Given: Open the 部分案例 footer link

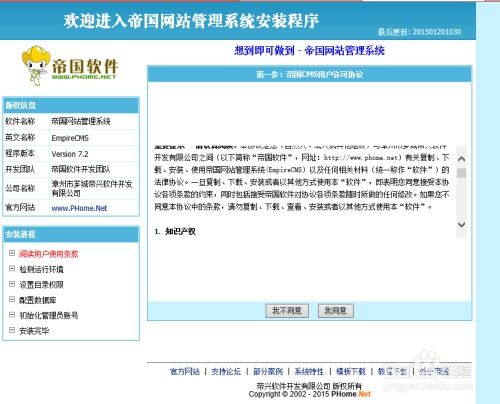Looking at the screenshot, I should click(268, 371).
